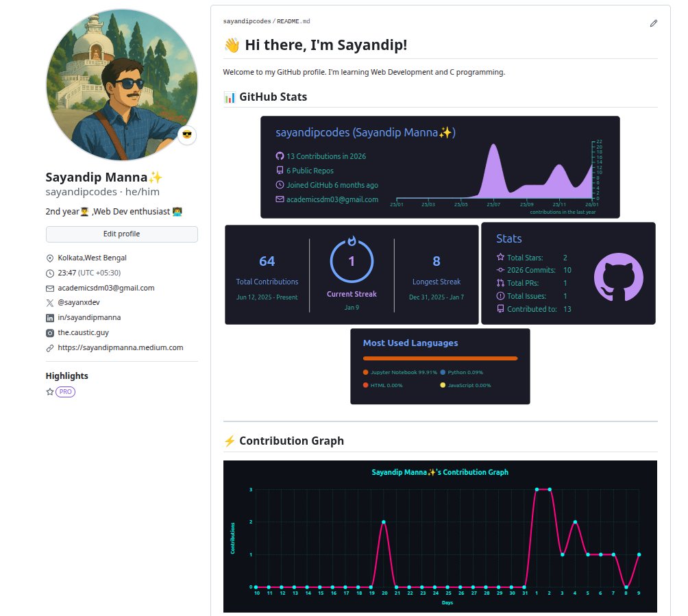688x616 pixels.
Task: Open the academicsdm03@gmail.com sidebar email link
Action: point(106,288)
